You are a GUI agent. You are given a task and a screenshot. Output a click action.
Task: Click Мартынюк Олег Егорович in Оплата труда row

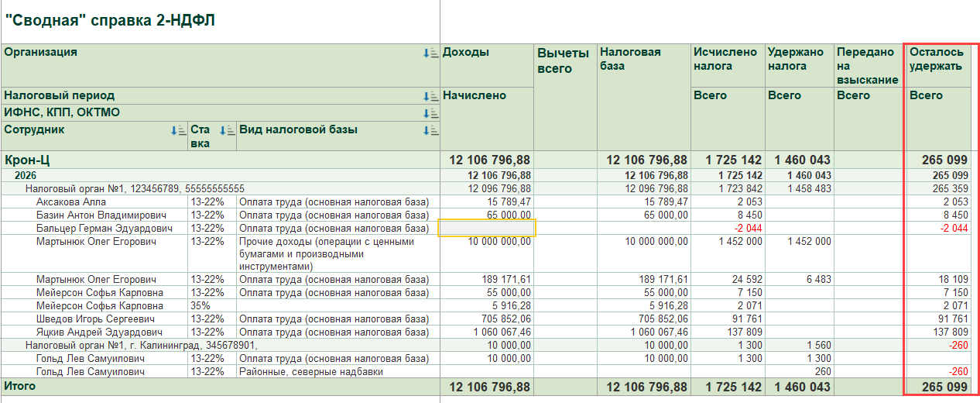coord(96,279)
